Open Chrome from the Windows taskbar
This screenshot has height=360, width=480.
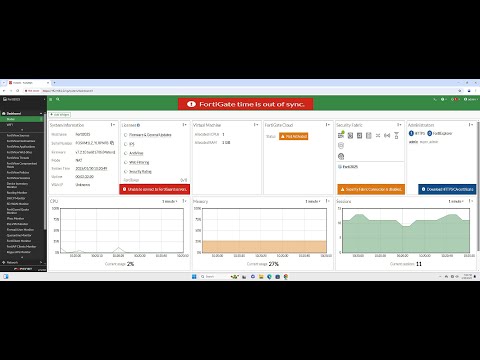tap(286, 277)
